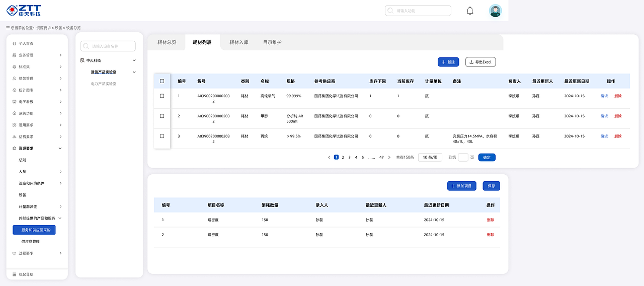Check the box for row 丙烷
The height and width of the screenshot is (286, 644).
162,136
